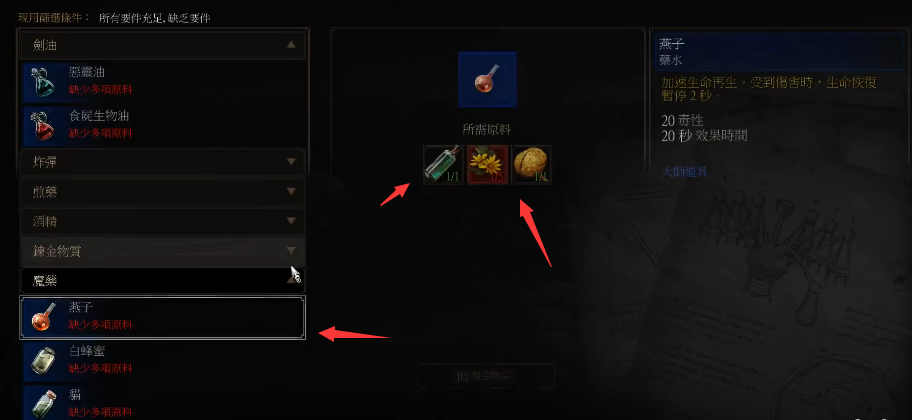The image size is (912, 420).
Task: Click the 製造物品 craft button
Action: [x=486, y=376]
